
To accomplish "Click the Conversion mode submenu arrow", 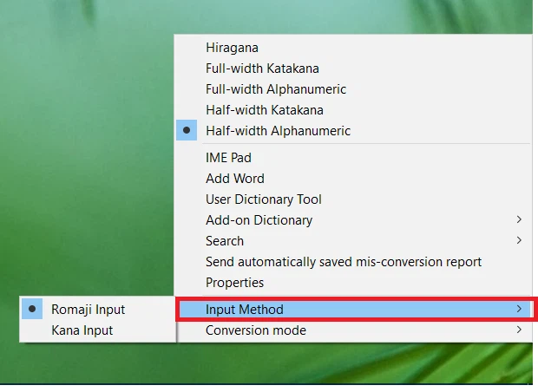I will [x=519, y=330].
